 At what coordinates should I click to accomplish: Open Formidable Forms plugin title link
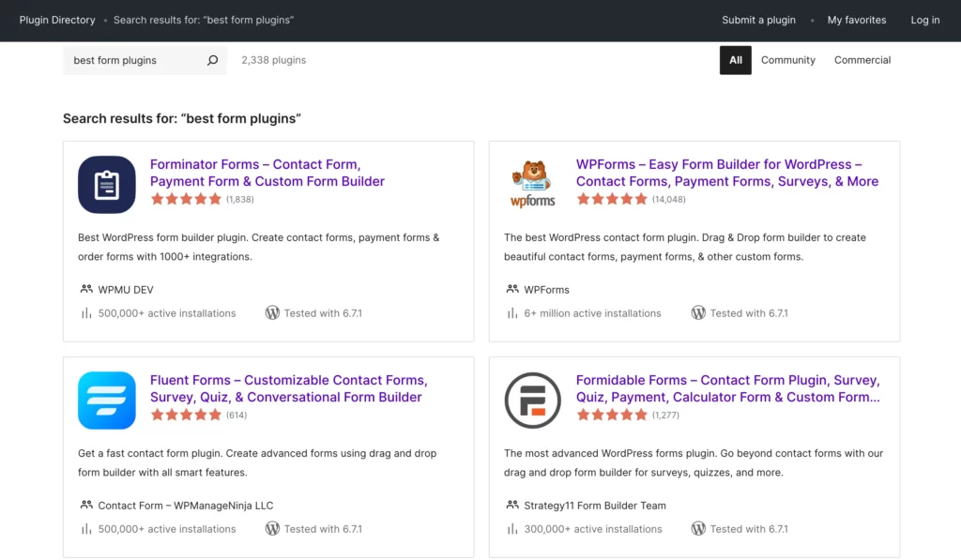tap(728, 388)
